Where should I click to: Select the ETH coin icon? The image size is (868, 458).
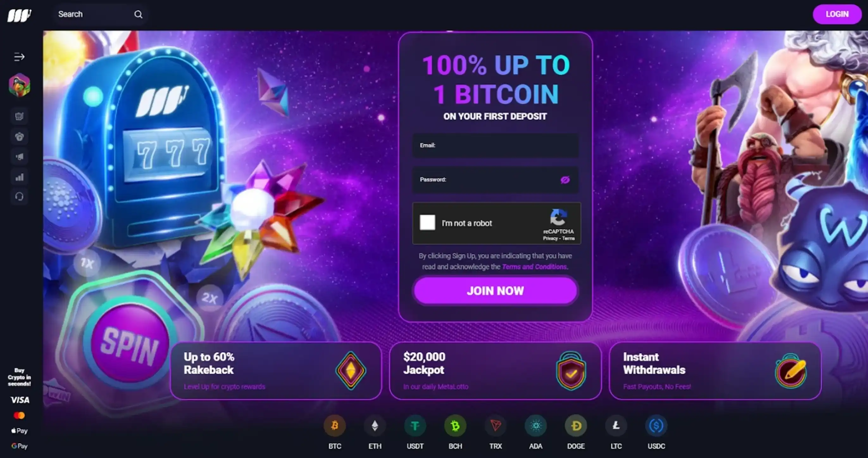(375, 426)
